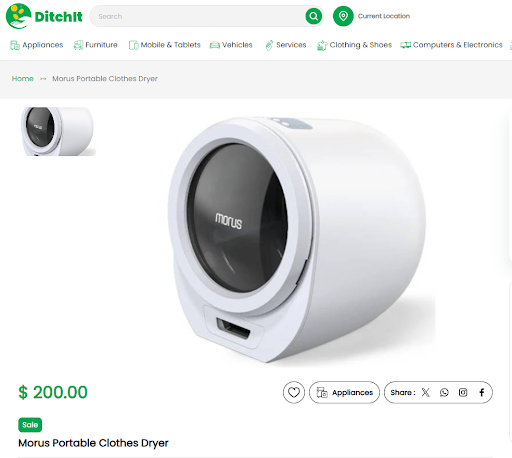Open Clothing & Shoes category
The image size is (512, 458).
point(354,45)
